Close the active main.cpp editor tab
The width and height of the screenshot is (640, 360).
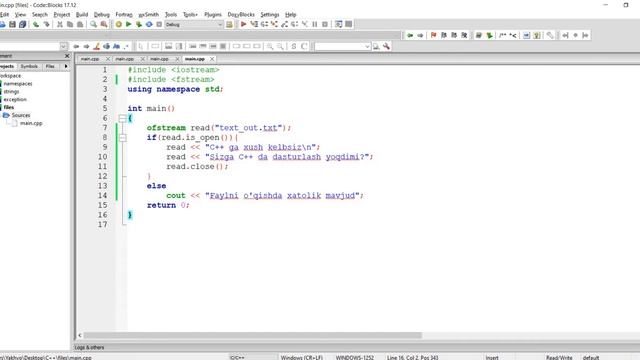tap(212, 59)
